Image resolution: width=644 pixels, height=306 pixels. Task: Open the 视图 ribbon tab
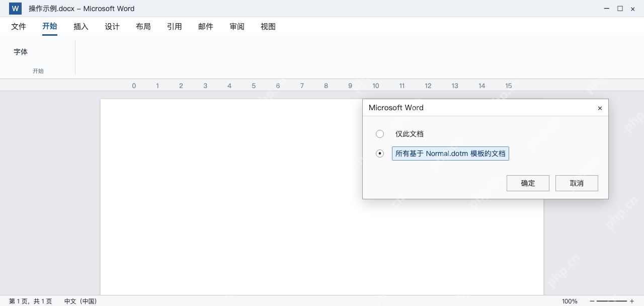coord(268,27)
